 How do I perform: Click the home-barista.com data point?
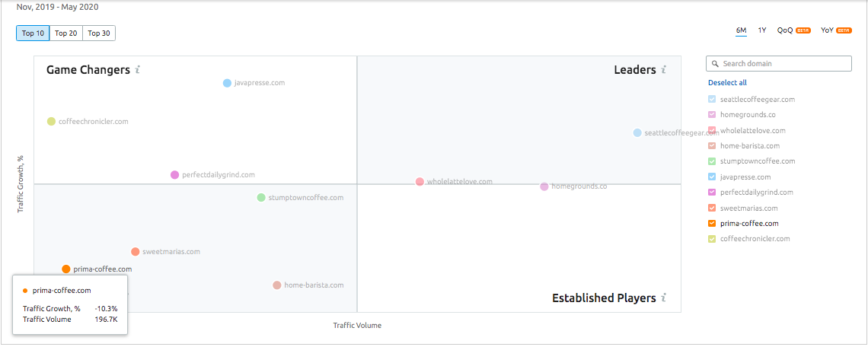click(277, 285)
